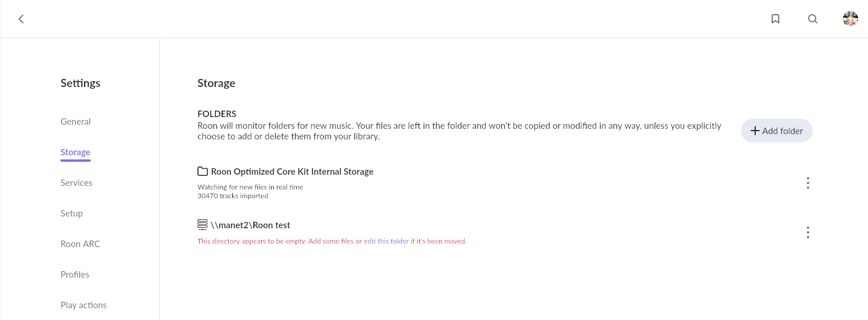Image resolution: width=868 pixels, height=320 pixels.
Task: Select Play actions in the sidebar
Action: (x=83, y=305)
